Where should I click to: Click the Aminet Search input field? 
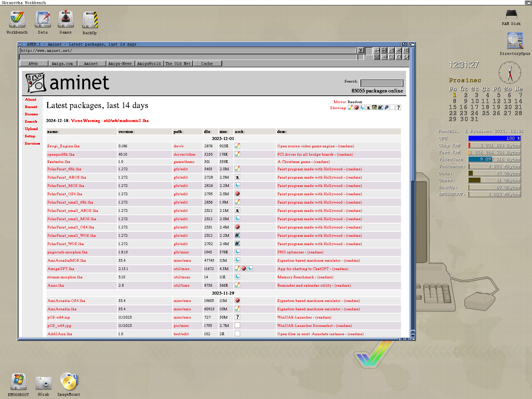381,83
